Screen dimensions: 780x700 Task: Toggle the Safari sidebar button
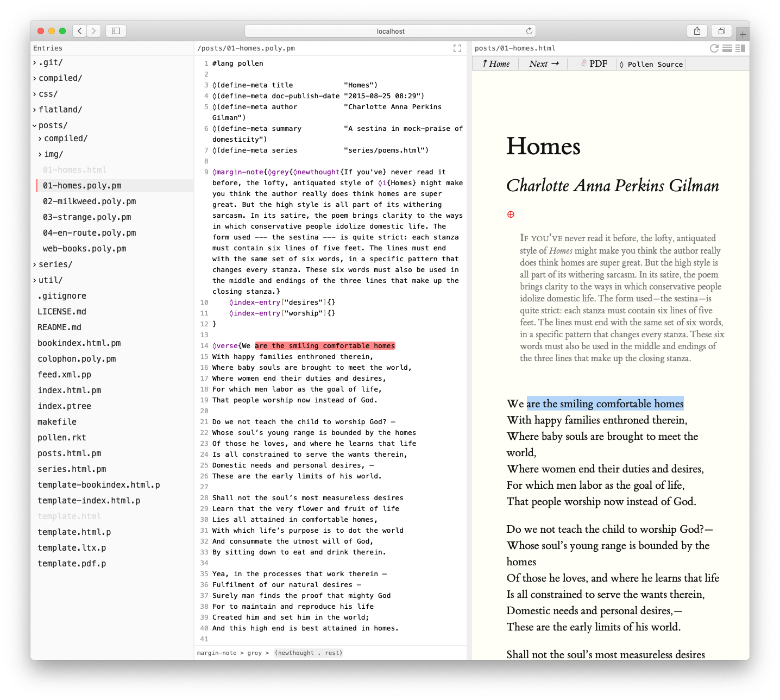[x=116, y=31]
